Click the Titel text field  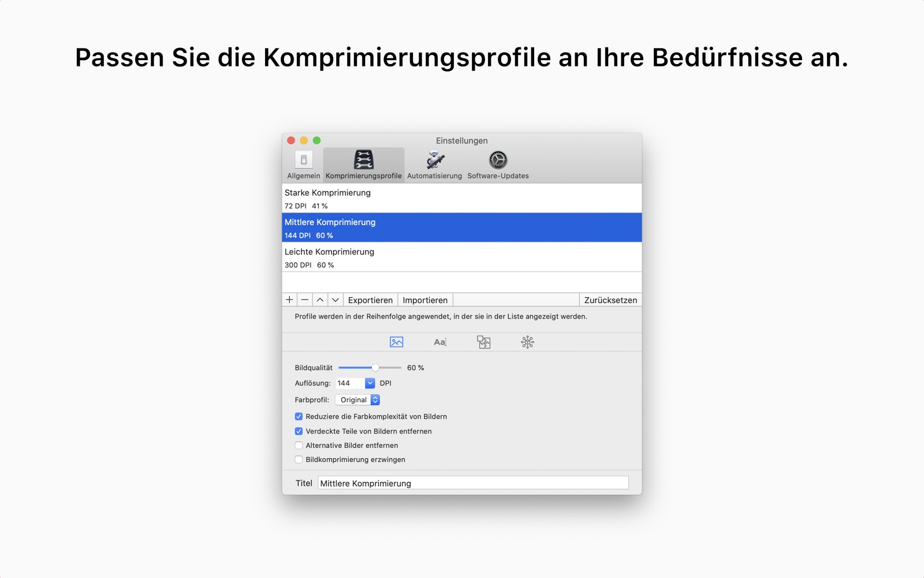point(472,483)
